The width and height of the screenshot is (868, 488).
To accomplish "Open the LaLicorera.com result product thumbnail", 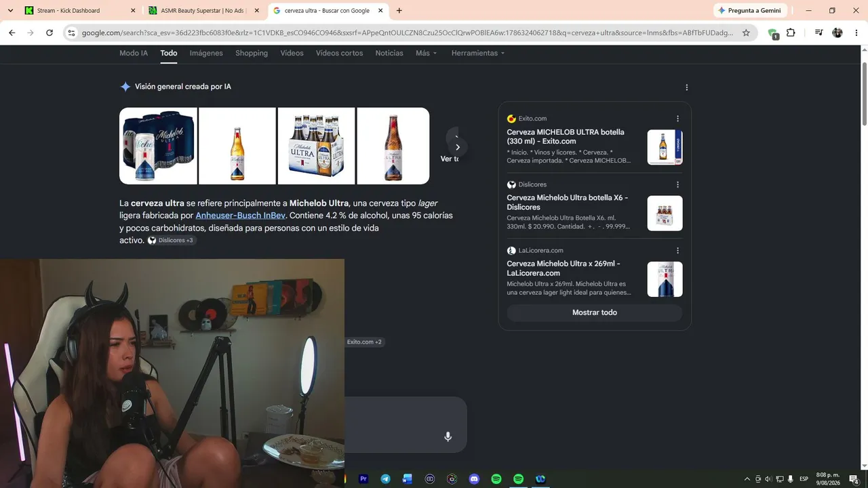I will (665, 279).
